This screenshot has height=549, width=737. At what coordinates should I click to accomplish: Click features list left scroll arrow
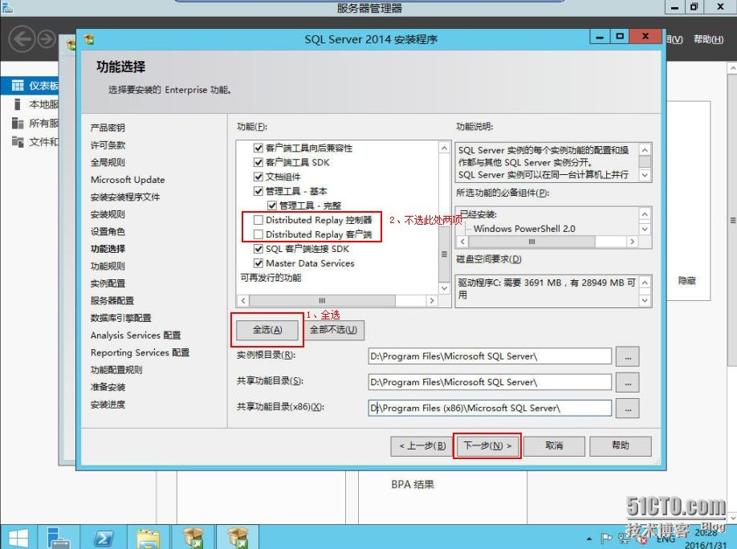[x=243, y=300]
